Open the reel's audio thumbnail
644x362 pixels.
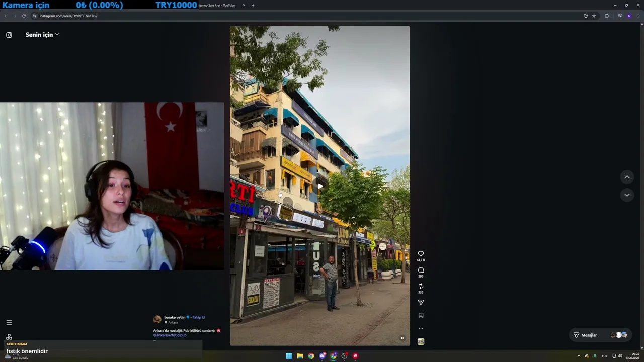(x=421, y=341)
